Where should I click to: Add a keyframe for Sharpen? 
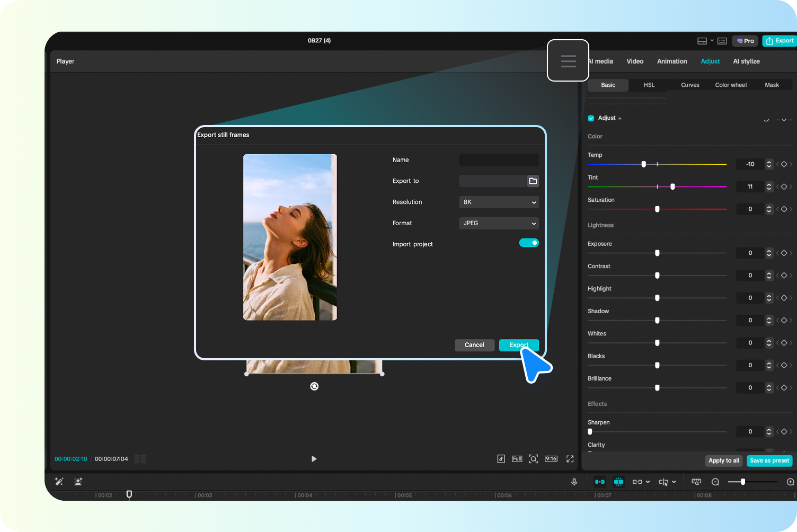pos(784,432)
